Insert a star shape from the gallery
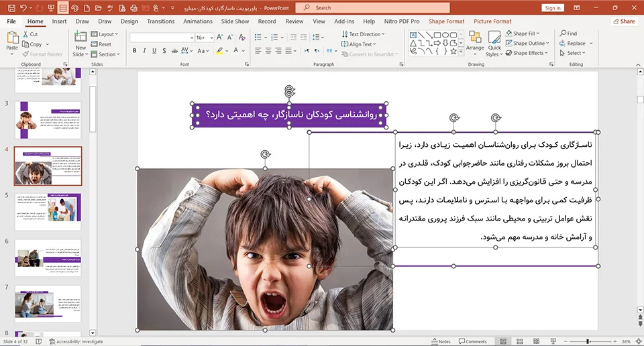The image size is (644, 346). [x=453, y=52]
